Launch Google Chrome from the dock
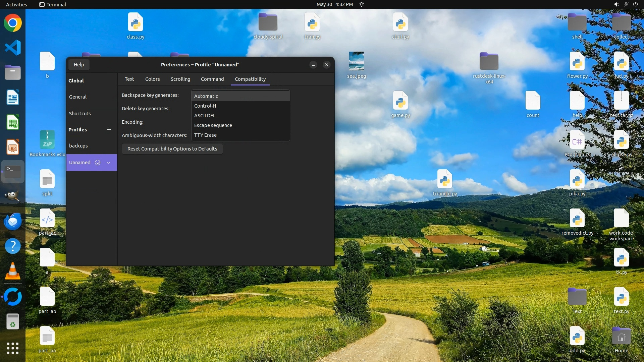Screen dimensions: 644x362 click(x=13, y=23)
